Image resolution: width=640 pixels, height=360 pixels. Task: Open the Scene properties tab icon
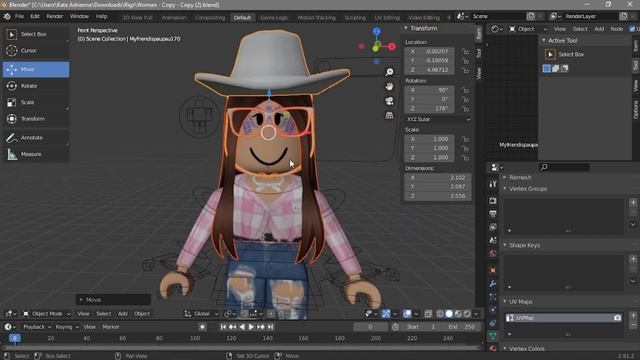pos(493,240)
